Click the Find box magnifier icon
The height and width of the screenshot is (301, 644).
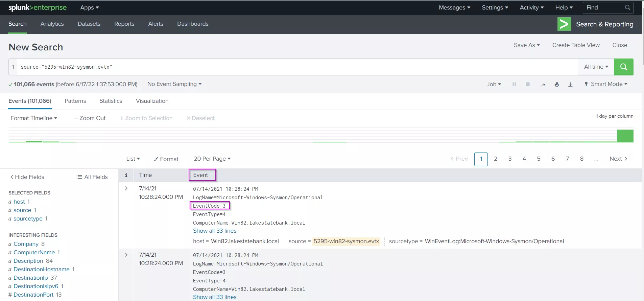tap(627, 7)
